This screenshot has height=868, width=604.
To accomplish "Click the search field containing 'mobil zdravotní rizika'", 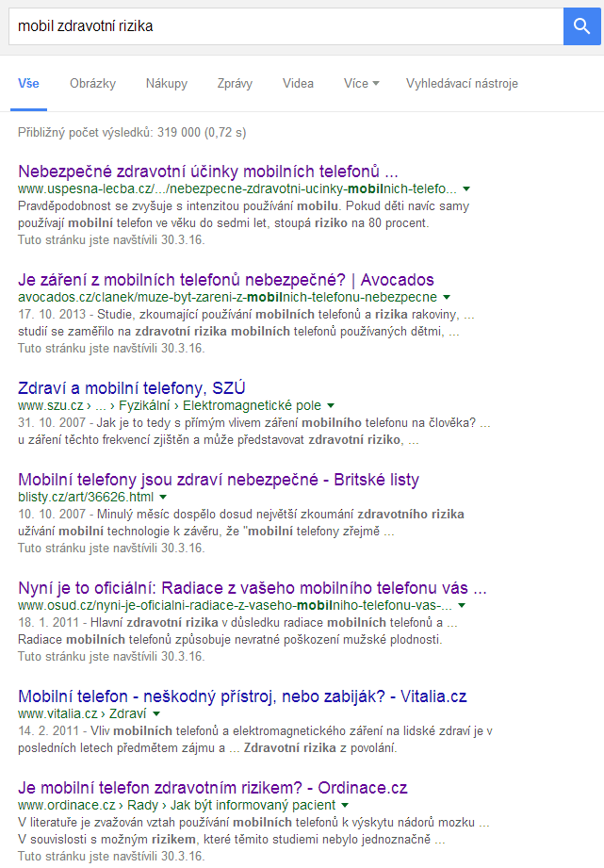I will [x=286, y=26].
